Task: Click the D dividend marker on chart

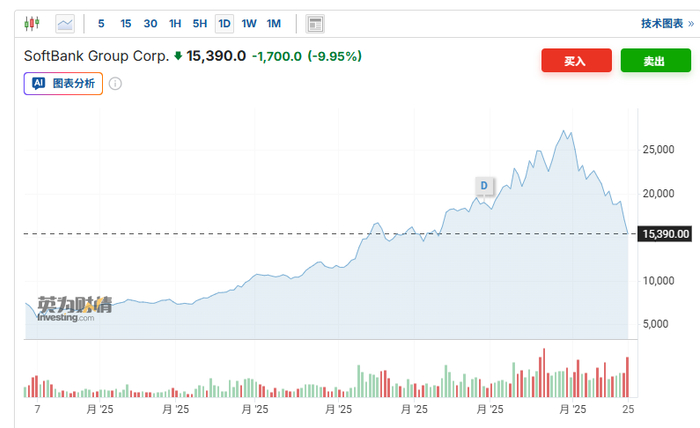Action: tap(484, 186)
